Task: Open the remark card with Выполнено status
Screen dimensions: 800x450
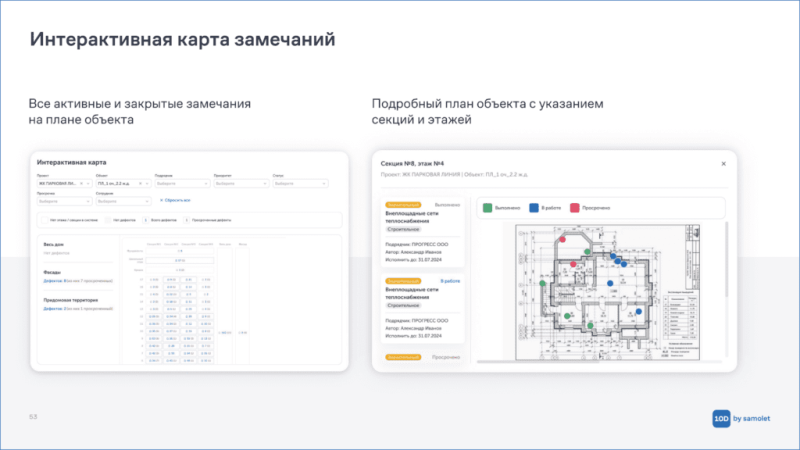Action: pyautogui.click(x=422, y=232)
